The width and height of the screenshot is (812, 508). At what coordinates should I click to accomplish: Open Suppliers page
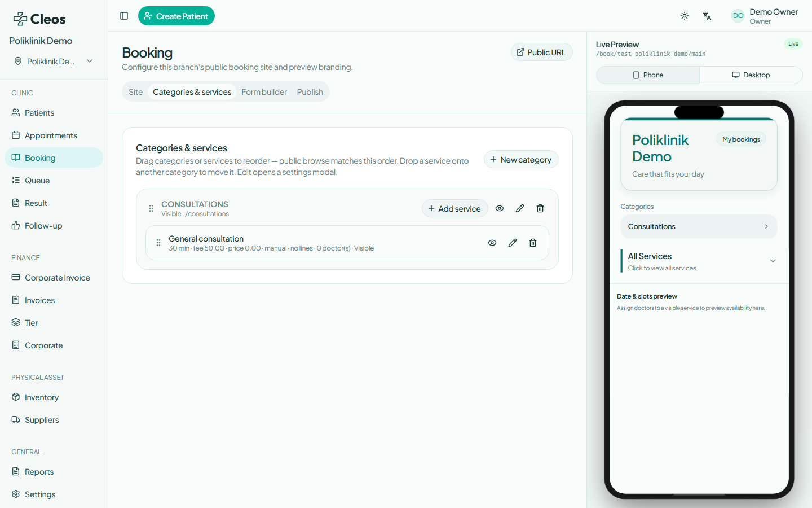point(54,420)
